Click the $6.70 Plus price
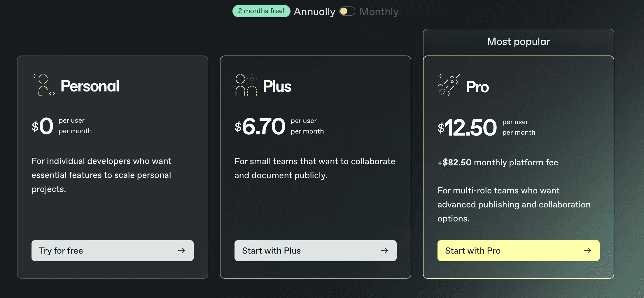 pyautogui.click(x=260, y=127)
